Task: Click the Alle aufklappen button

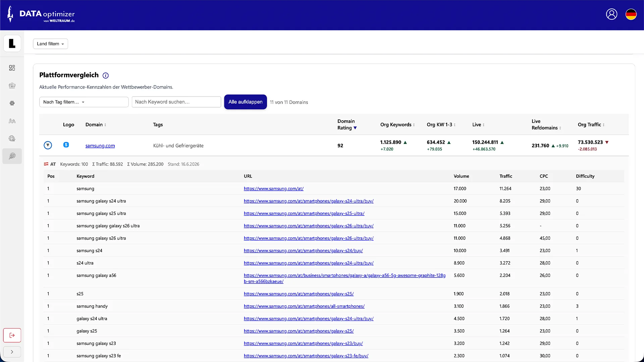Action: (246, 102)
